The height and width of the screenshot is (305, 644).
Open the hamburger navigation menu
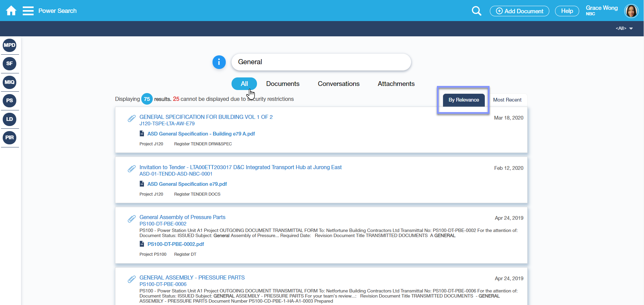pyautogui.click(x=28, y=11)
